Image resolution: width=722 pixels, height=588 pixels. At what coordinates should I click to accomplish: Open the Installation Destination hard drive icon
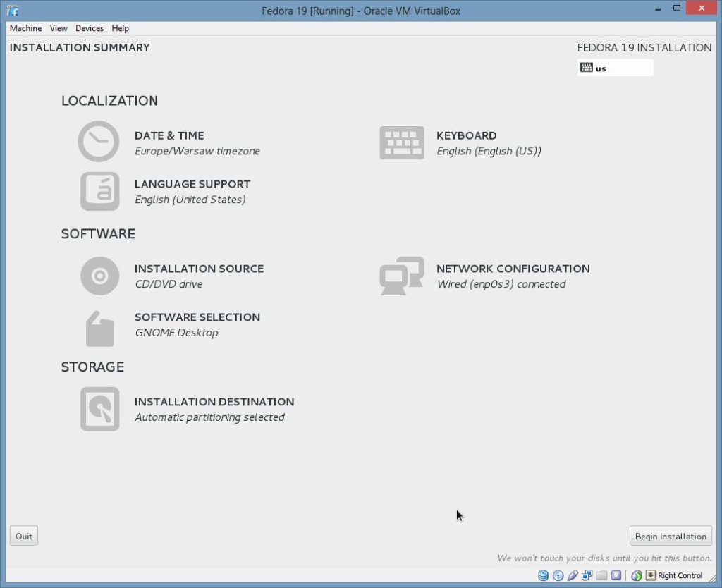click(x=100, y=409)
